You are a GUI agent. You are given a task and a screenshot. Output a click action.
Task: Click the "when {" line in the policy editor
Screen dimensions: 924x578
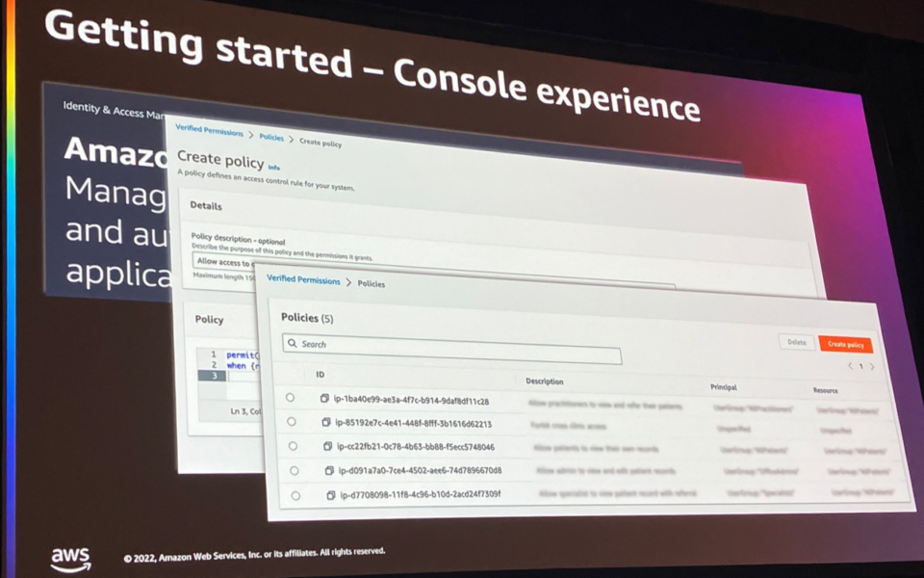tap(243, 366)
